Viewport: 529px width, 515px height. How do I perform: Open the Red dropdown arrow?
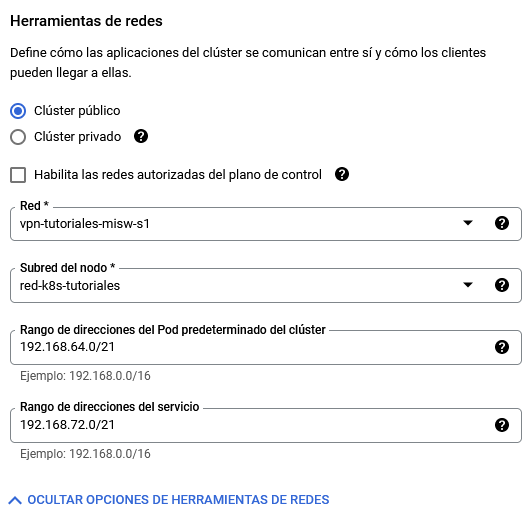point(468,223)
